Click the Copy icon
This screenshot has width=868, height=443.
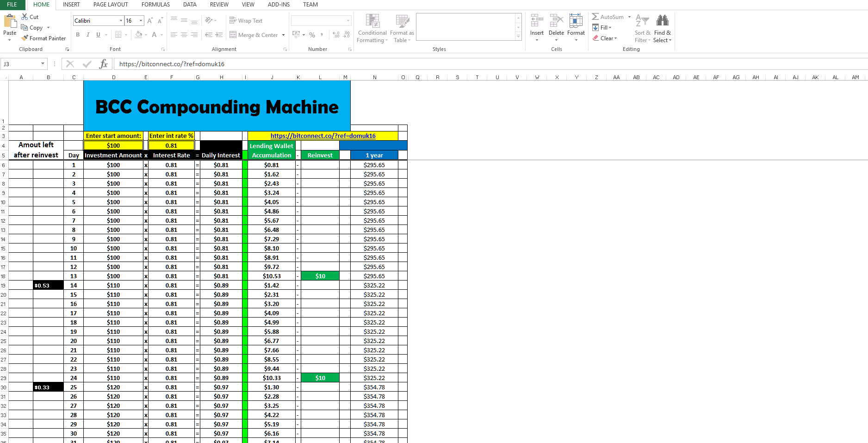point(25,27)
